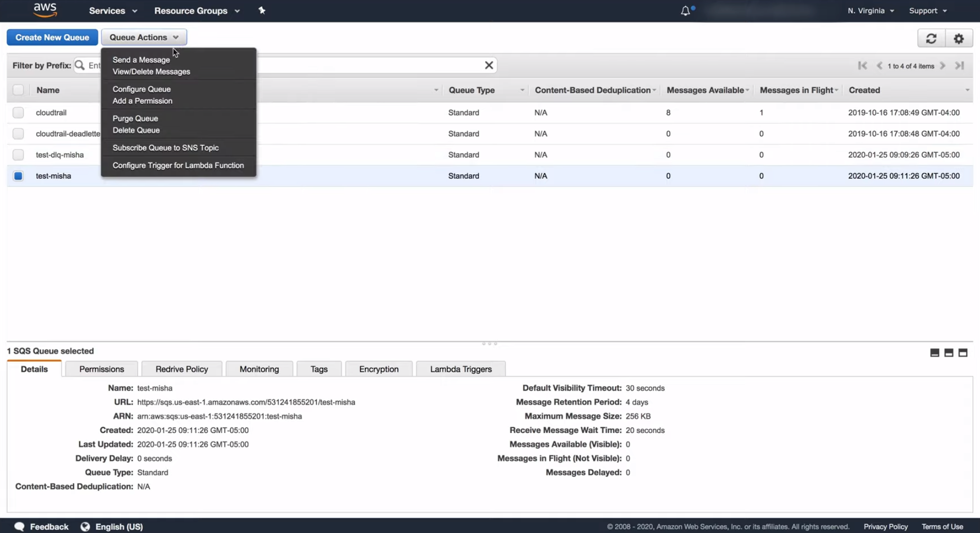
Task: Clear the prefix filter with the X
Action: click(489, 65)
